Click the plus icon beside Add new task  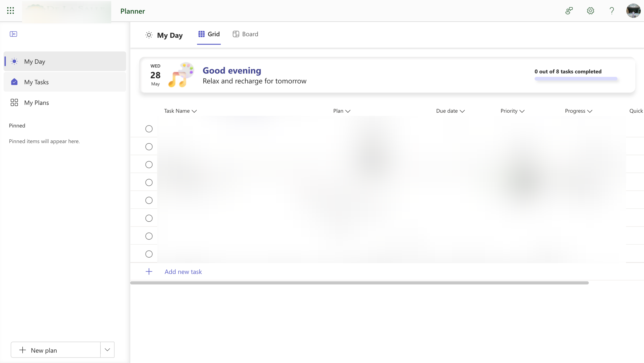coord(149,272)
